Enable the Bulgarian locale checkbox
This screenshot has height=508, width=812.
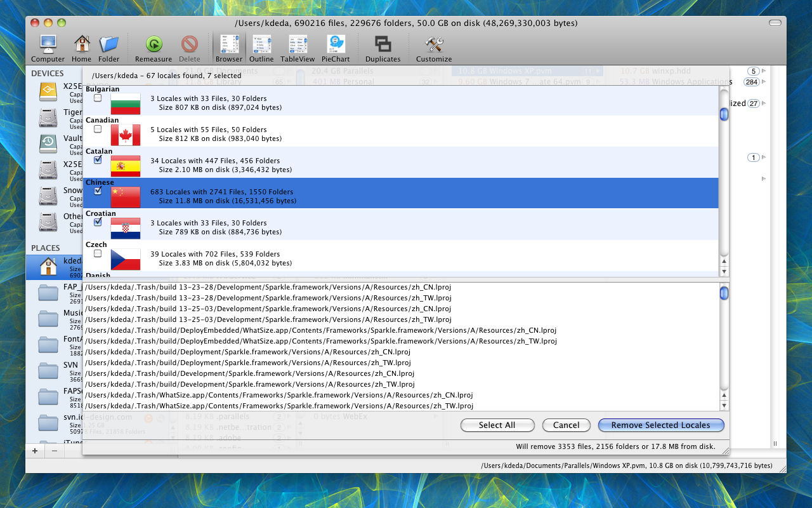point(98,98)
